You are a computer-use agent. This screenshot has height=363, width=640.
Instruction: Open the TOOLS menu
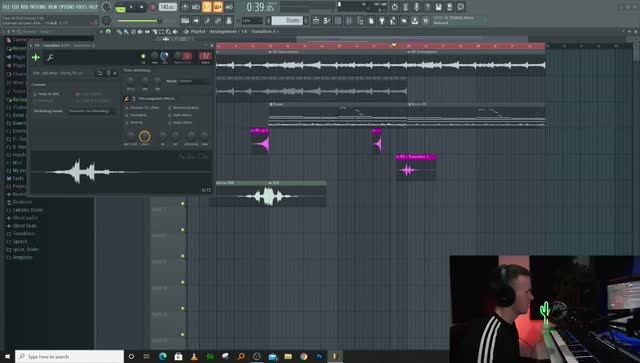coord(81,7)
